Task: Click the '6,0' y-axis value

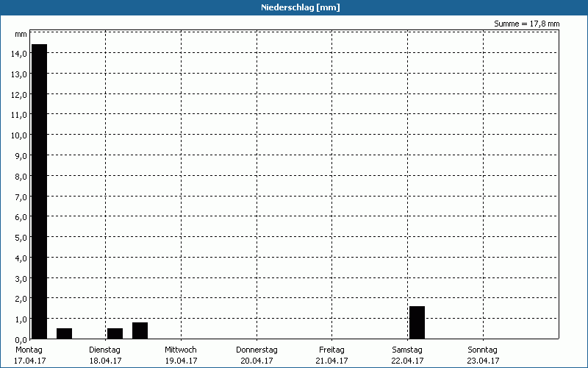Action: [x=21, y=217]
